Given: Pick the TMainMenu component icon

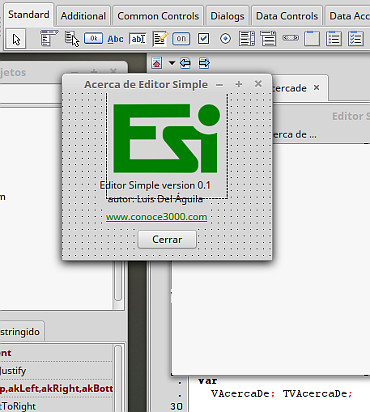Looking at the screenshot, I should pyautogui.click(x=49, y=38).
